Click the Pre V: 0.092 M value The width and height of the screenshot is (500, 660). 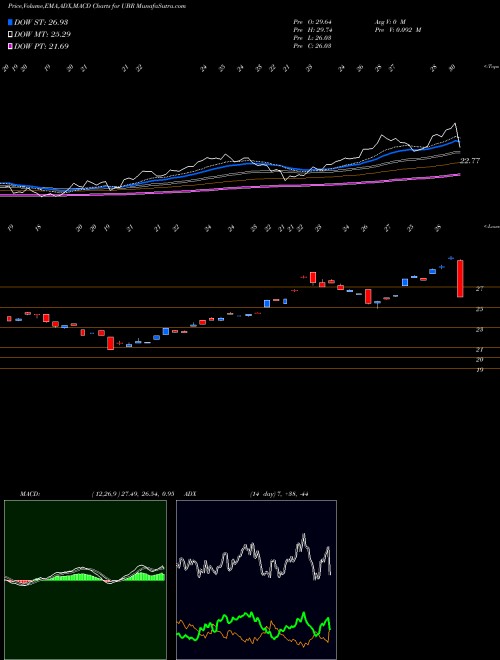tap(397, 30)
